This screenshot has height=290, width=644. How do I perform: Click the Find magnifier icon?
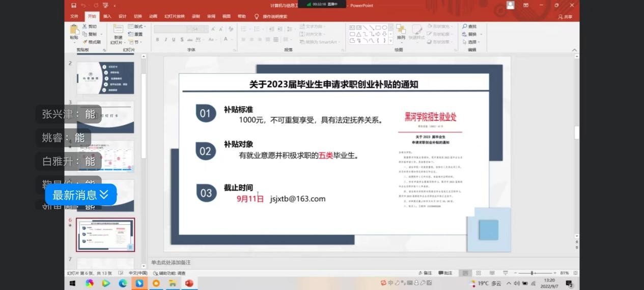[x=465, y=27]
